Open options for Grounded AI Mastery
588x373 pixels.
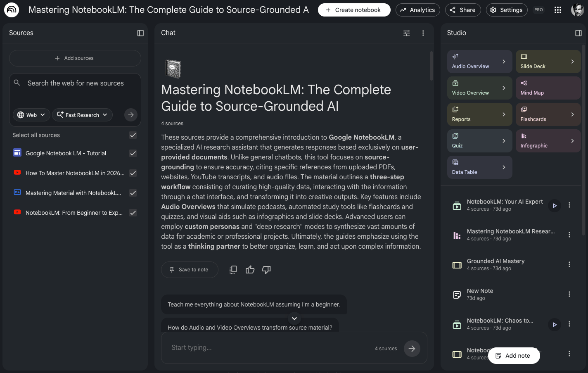pyautogui.click(x=569, y=264)
